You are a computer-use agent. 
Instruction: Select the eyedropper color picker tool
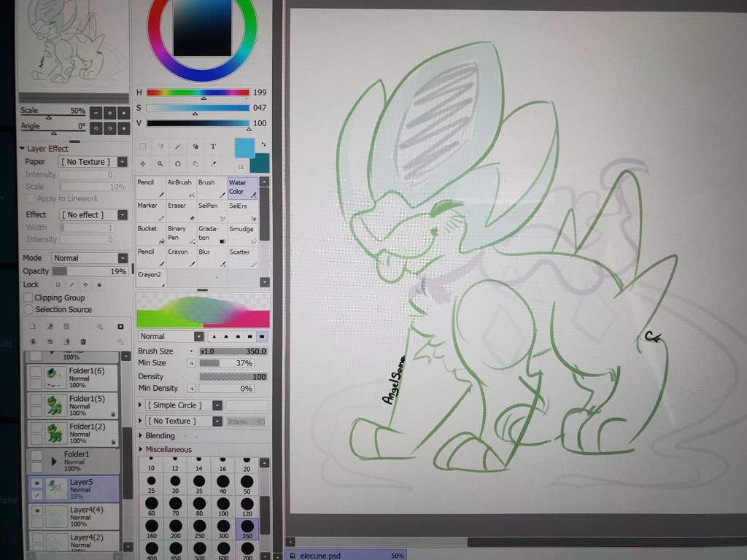tap(213, 164)
